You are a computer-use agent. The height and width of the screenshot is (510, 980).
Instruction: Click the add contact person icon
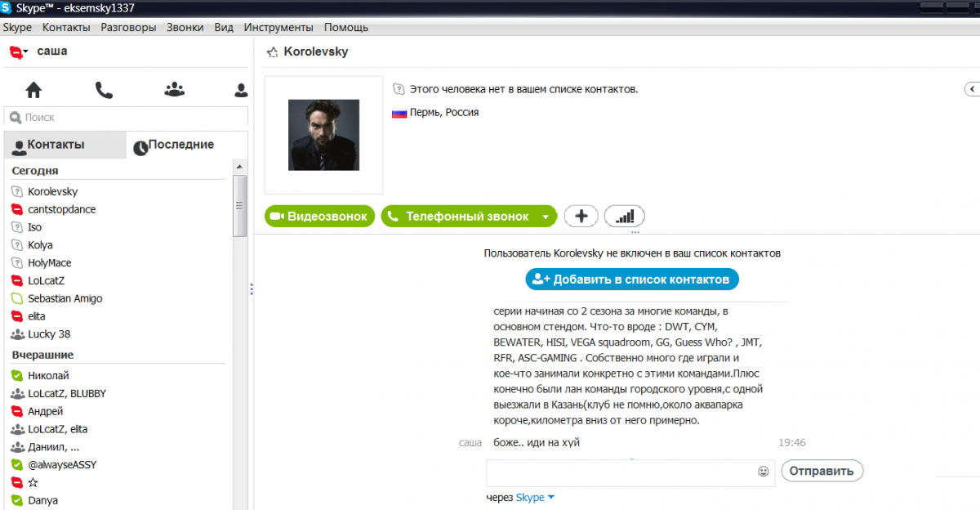point(241,90)
